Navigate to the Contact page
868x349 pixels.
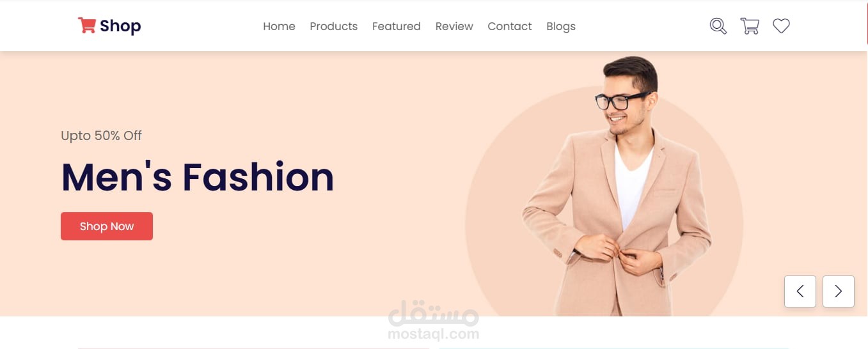click(509, 26)
